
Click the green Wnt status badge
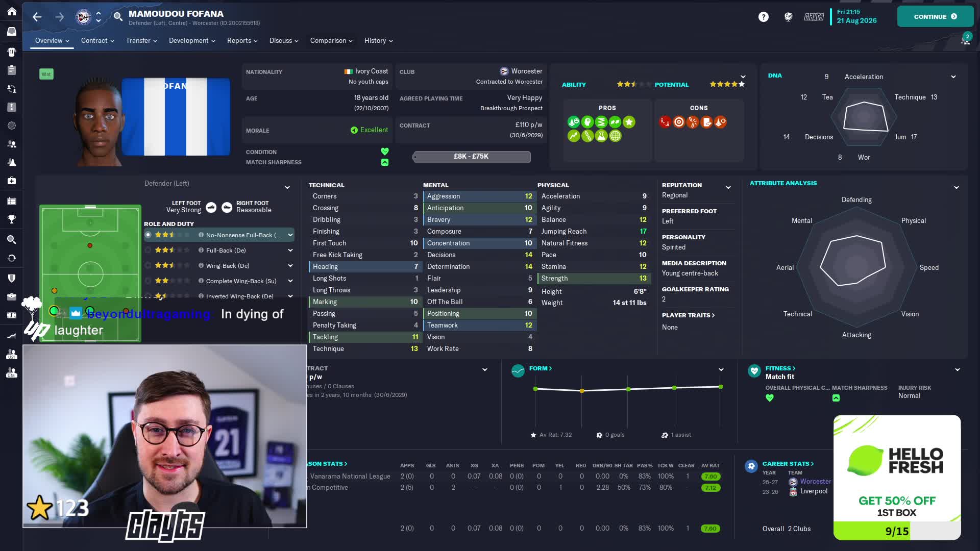pyautogui.click(x=46, y=74)
